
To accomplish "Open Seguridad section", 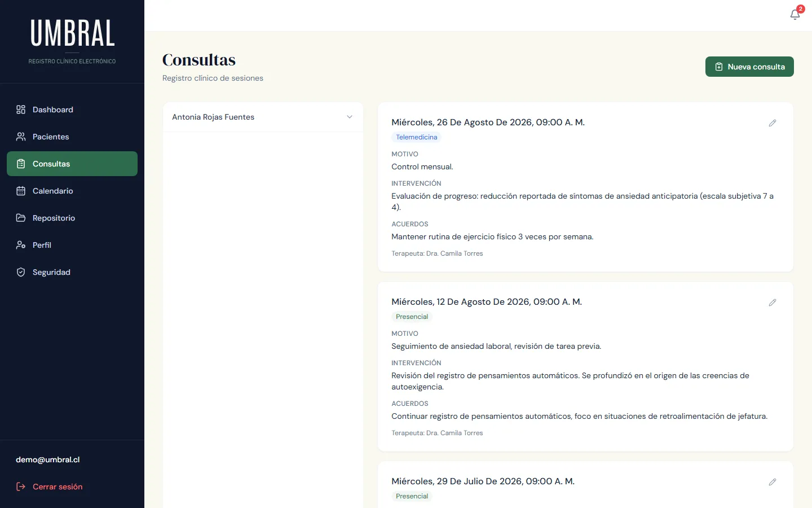I will (x=72, y=272).
